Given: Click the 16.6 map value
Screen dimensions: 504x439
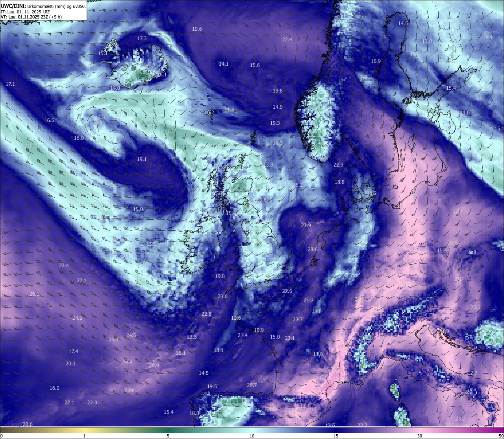Looking at the screenshot, I should coord(49,120).
